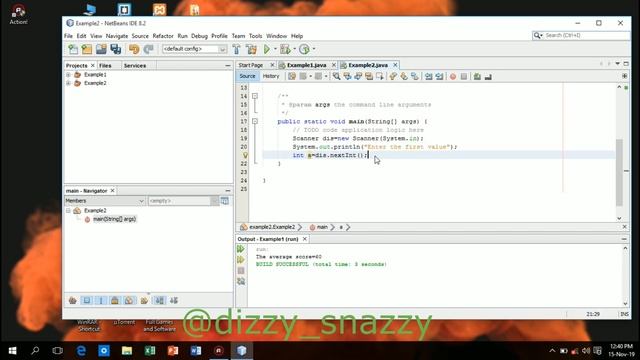Viewport: 640px width, 360px height.
Task: Close the Example2.java tab
Action: click(x=395, y=65)
